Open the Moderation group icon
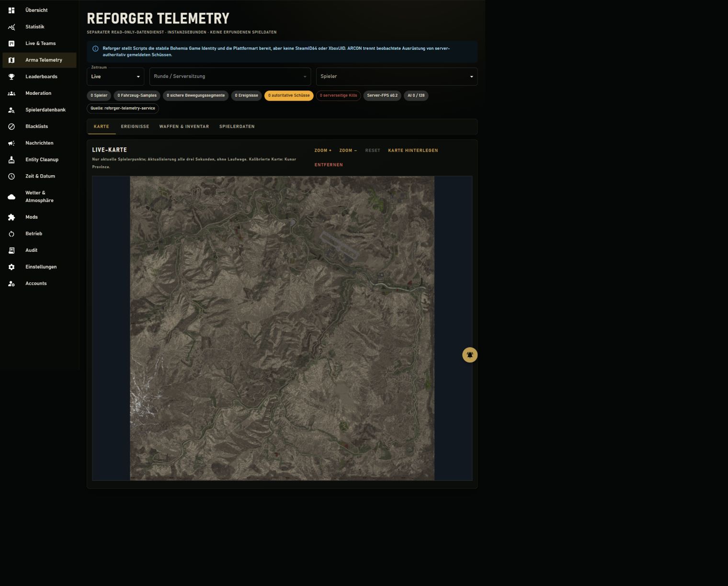Image resolution: width=728 pixels, height=586 pixels. (x=11, y=93)
